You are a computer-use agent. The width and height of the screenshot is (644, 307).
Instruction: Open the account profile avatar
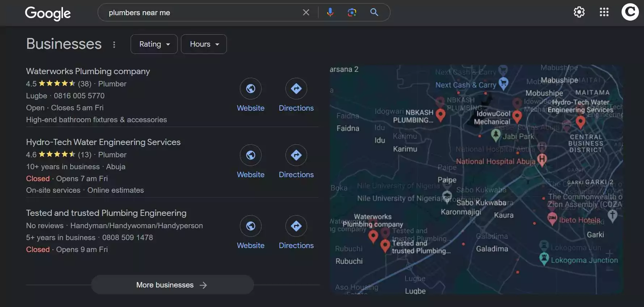click(630, 12)
